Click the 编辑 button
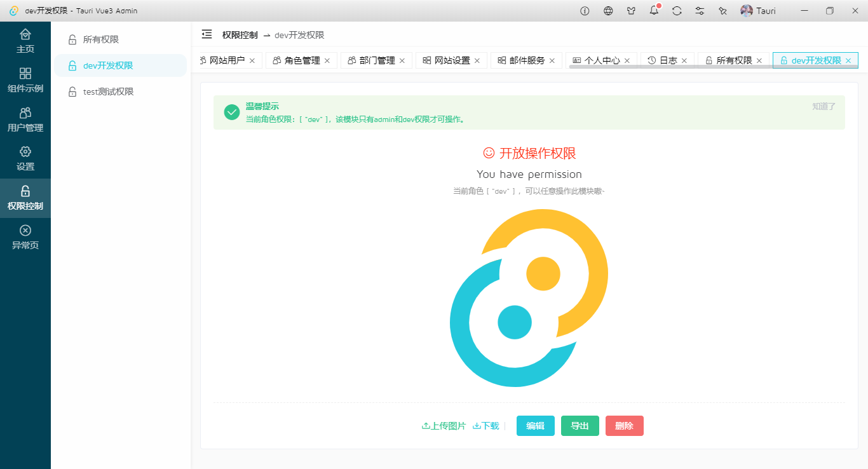The height and width of the screenshot is (469, 868). 536,426
